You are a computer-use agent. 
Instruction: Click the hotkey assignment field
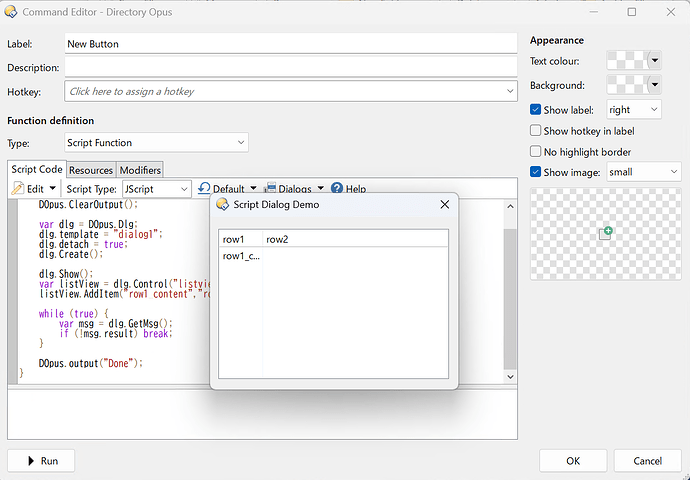(x=291, y=91)
